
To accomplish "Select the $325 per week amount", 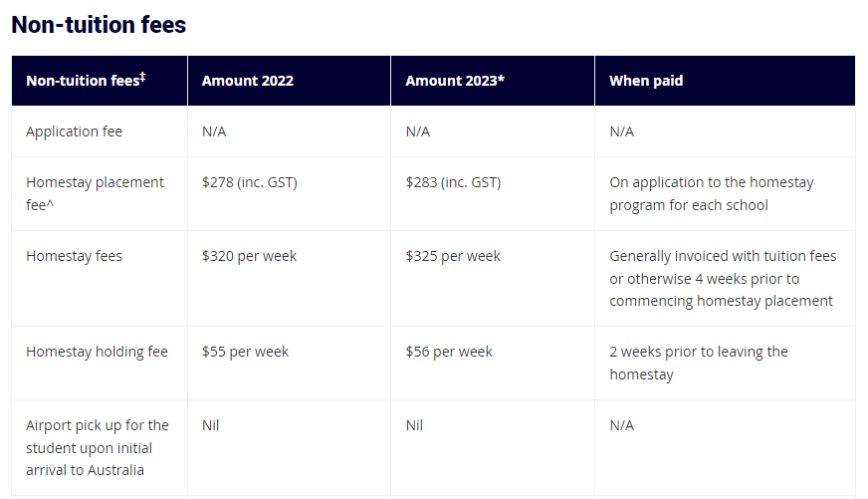I will click(453, 256).
